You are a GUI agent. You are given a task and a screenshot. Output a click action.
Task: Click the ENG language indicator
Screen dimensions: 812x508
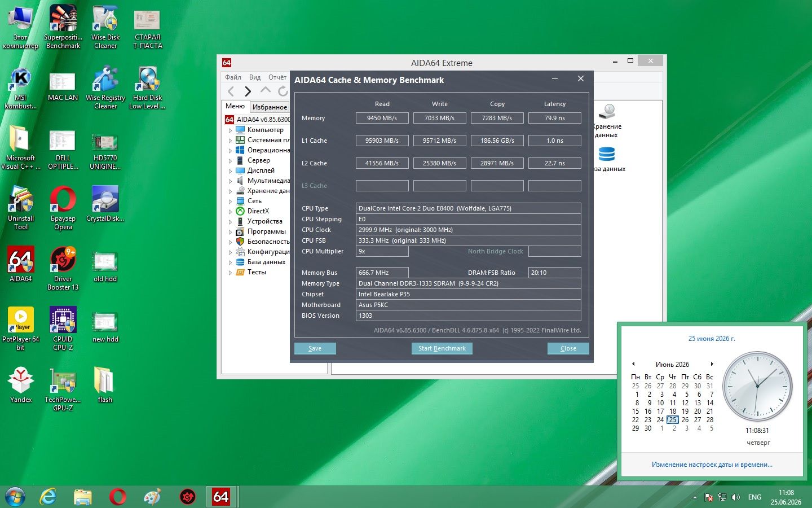[x=754, y=497]
